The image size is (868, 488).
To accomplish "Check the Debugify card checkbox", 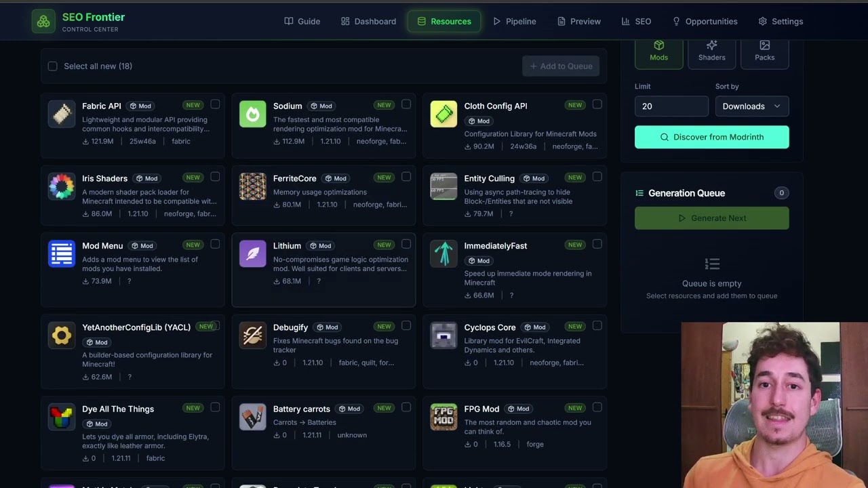I will [406, 326].
